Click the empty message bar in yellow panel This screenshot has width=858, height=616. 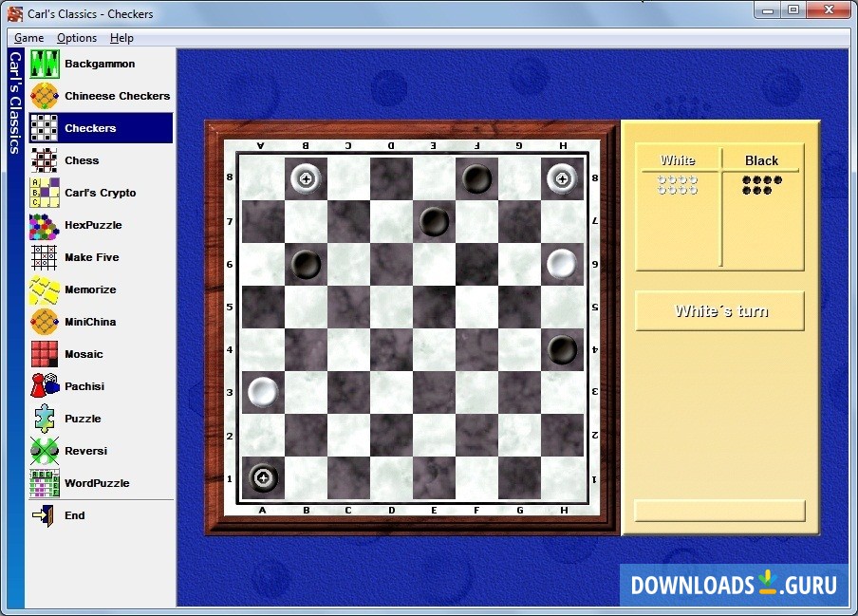tap(720, 511)
